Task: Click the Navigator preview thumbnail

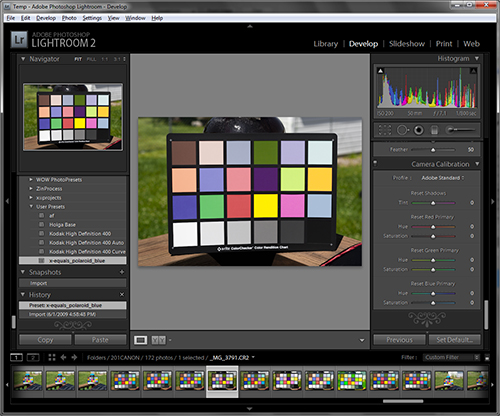Action: click(x=73, y=117)
